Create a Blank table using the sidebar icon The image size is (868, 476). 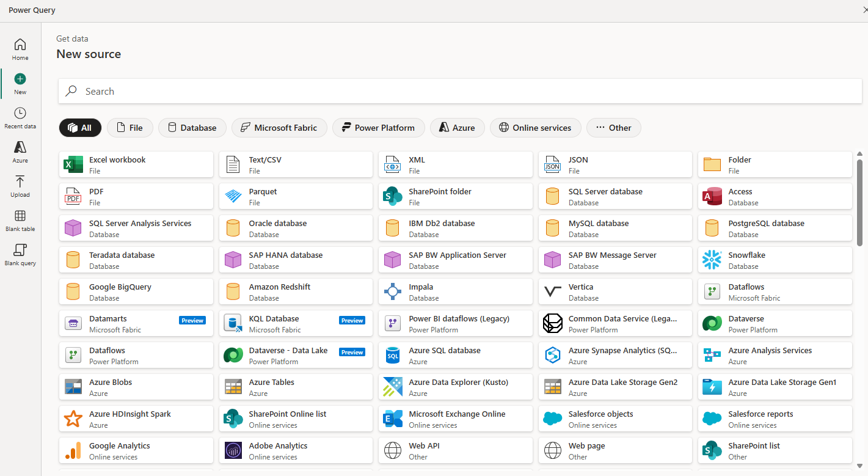20,221
